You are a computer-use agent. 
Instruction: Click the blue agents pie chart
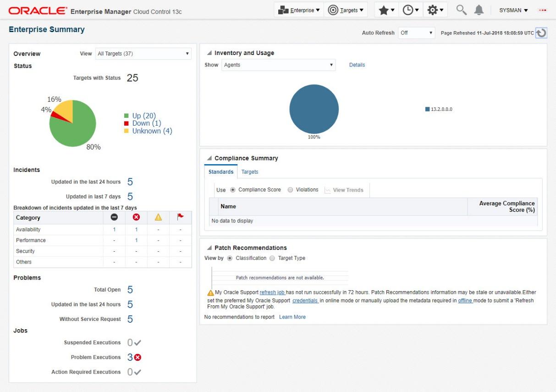click(x=314, y=109)
